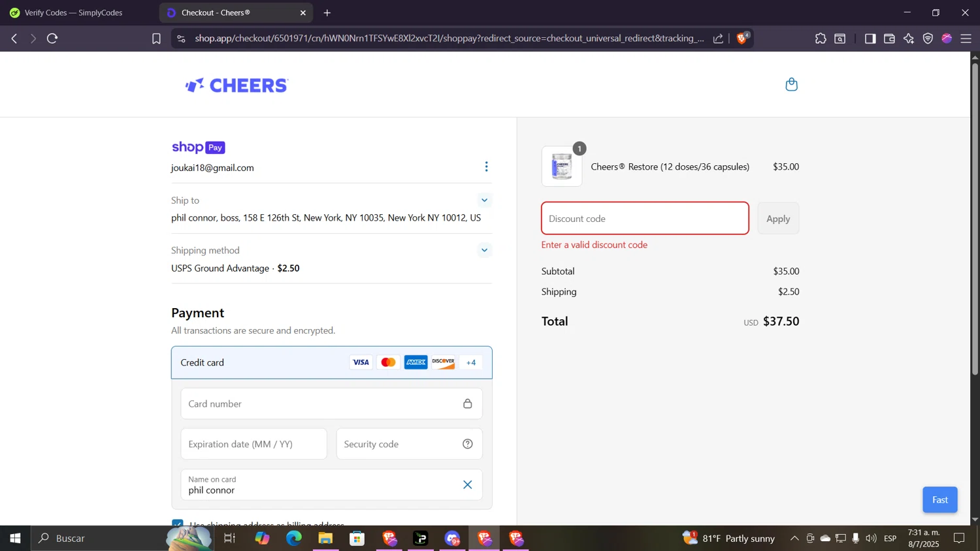Open weather widget 81°F Partly sunny
This screenshot has width=980, height=551.
[728, 538]
